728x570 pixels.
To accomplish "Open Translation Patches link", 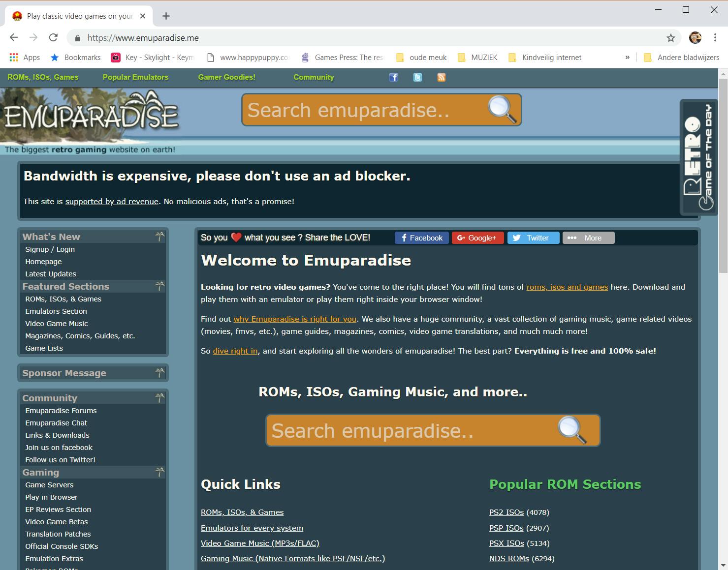I will [58, 534].
